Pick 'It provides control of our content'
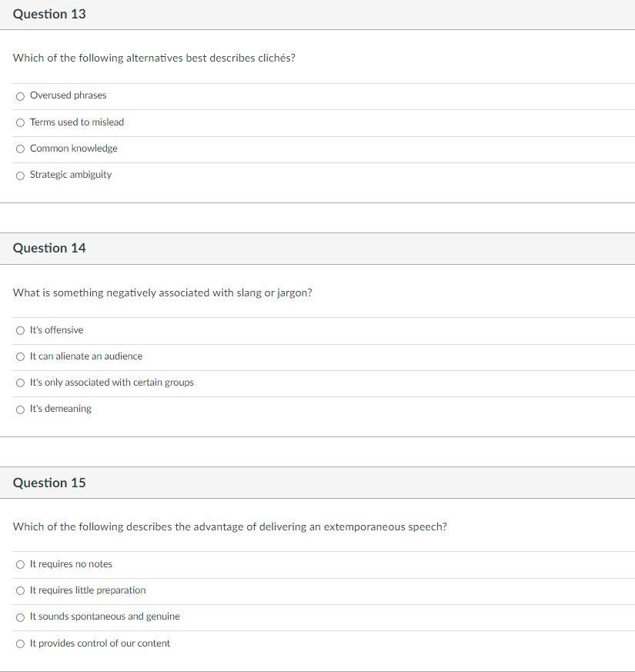Viewport: 635px width, 672px height. click(20, 644)
